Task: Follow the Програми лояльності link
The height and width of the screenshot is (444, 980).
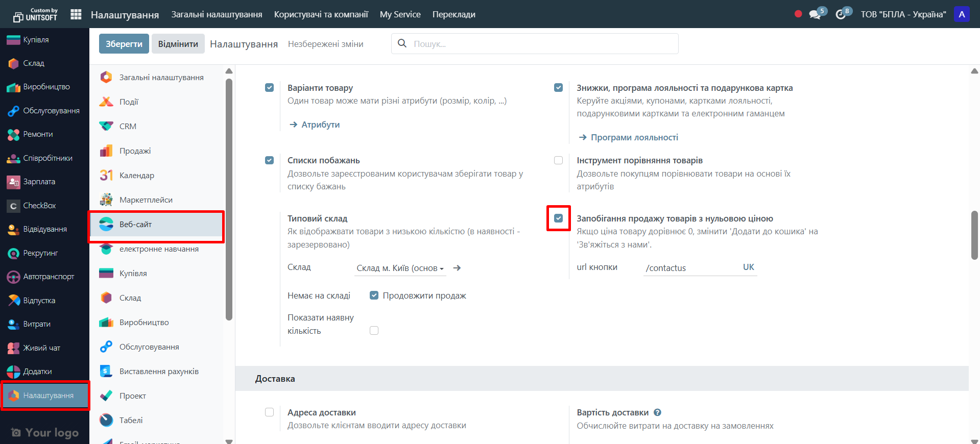Action: click(x=634, y=137)
